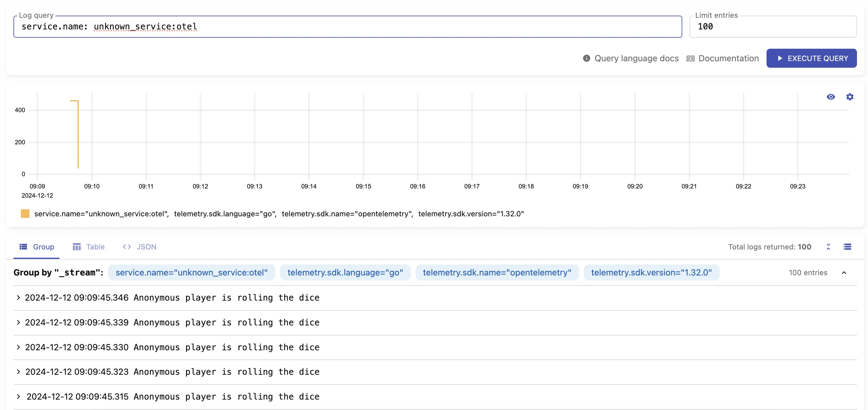Switch to the Group tab
The width and height of the screenshot is (868, 410).
[x=43, y=247]
